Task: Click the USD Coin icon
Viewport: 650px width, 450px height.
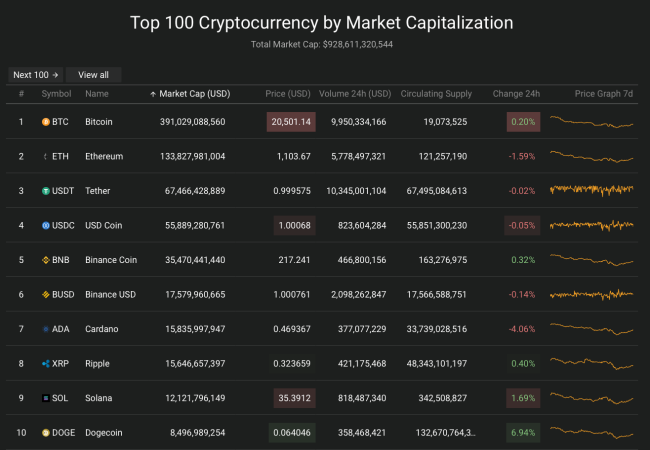Action: pos(46,225)
